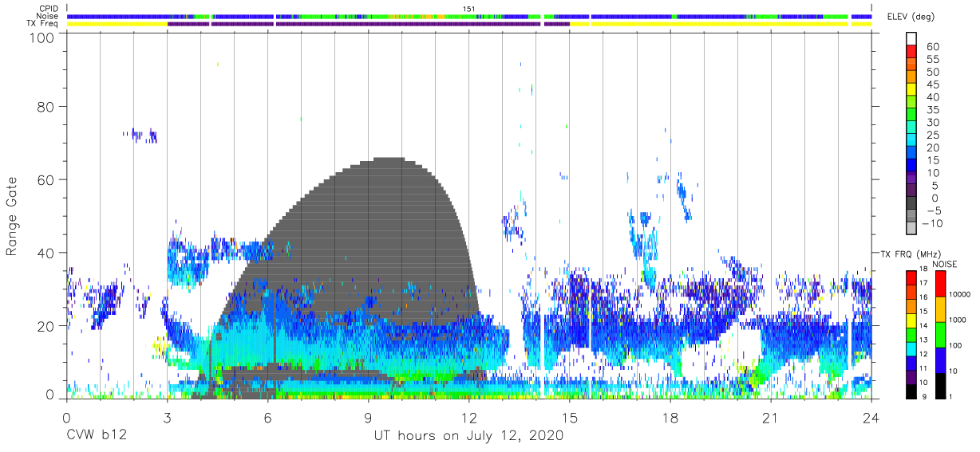This screenshot has height=452, width=980.
Task: Click the 100 label on NOISE bar
Action: pos(956,345)
